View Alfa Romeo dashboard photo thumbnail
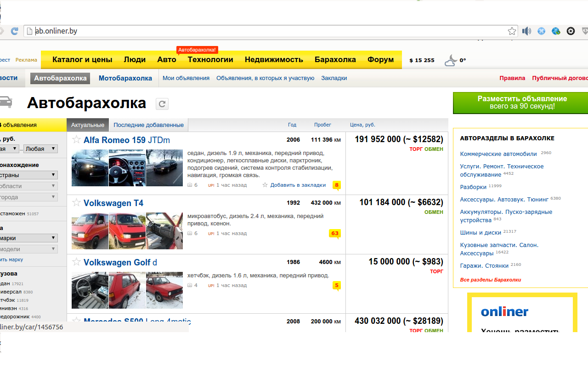588x368 pixels. coord(127,168)
